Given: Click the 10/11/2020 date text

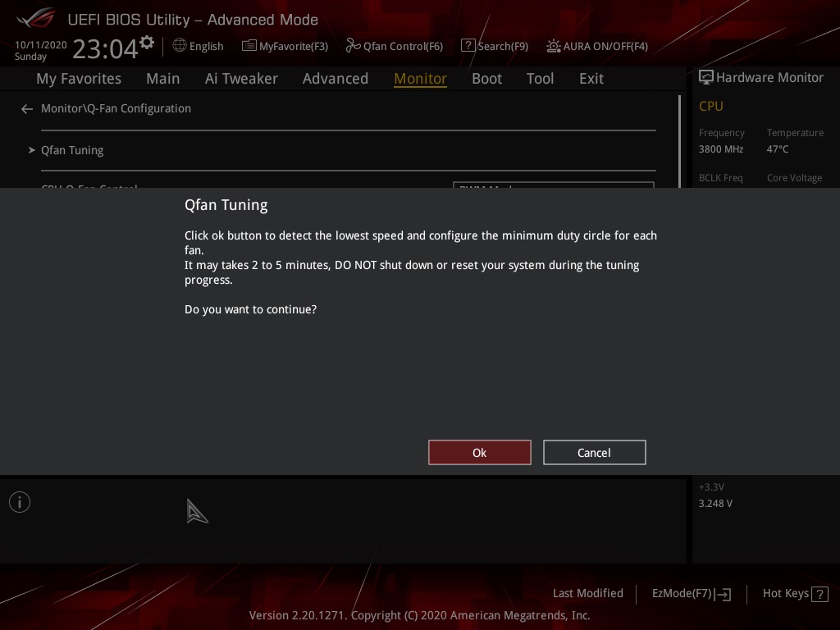Looking at the screenshot, I should (41, 45).
